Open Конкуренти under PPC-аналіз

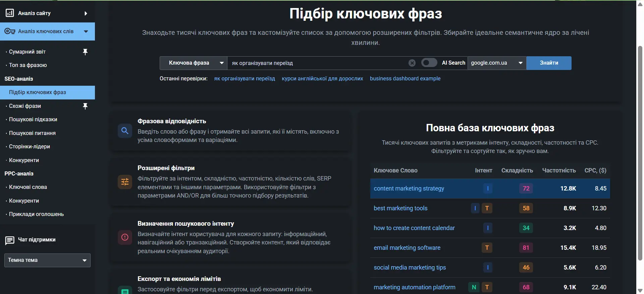tap(24, 201)
